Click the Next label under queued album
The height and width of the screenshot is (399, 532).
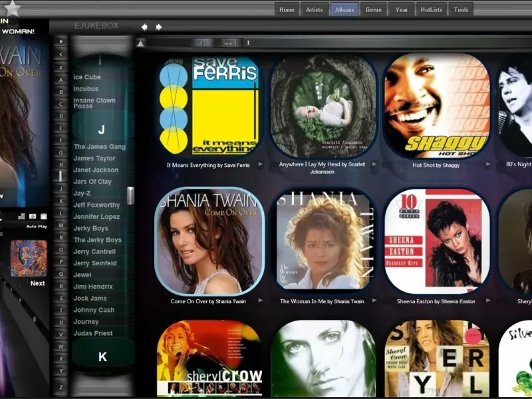[38, 283]
